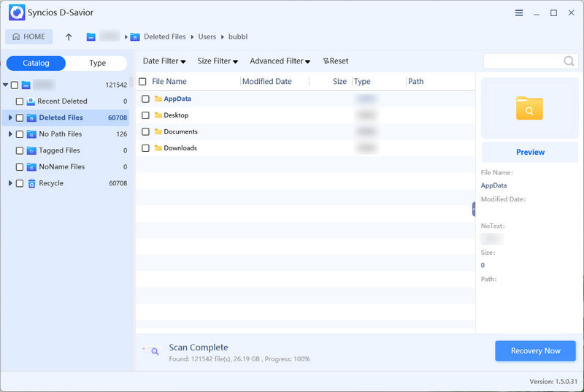Click the Syncios D-Savior logo icon
Viewport: 584px width, 392px height.
pyautogui.click(x=17, y=12)
